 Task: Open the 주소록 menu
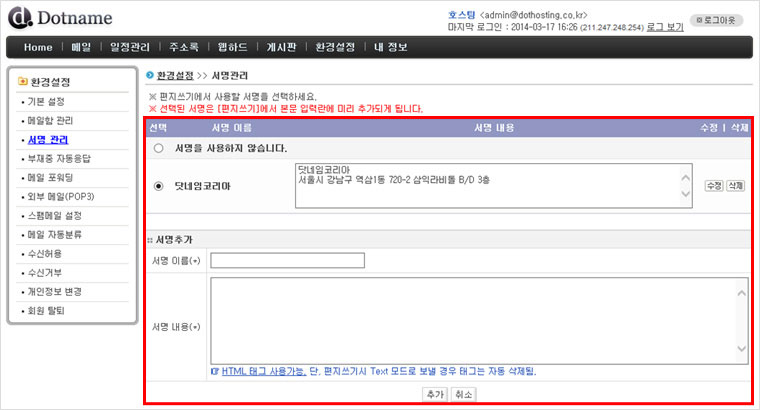pos(184,47)
